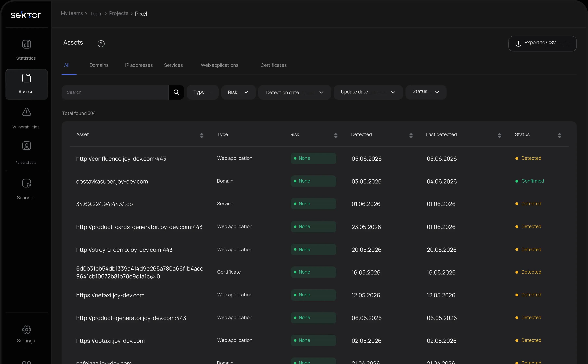This screenshot has height=364, width=588.
Task: Open asset https://uptaxi.joy-dev.com
Action: tap(110, 341)
